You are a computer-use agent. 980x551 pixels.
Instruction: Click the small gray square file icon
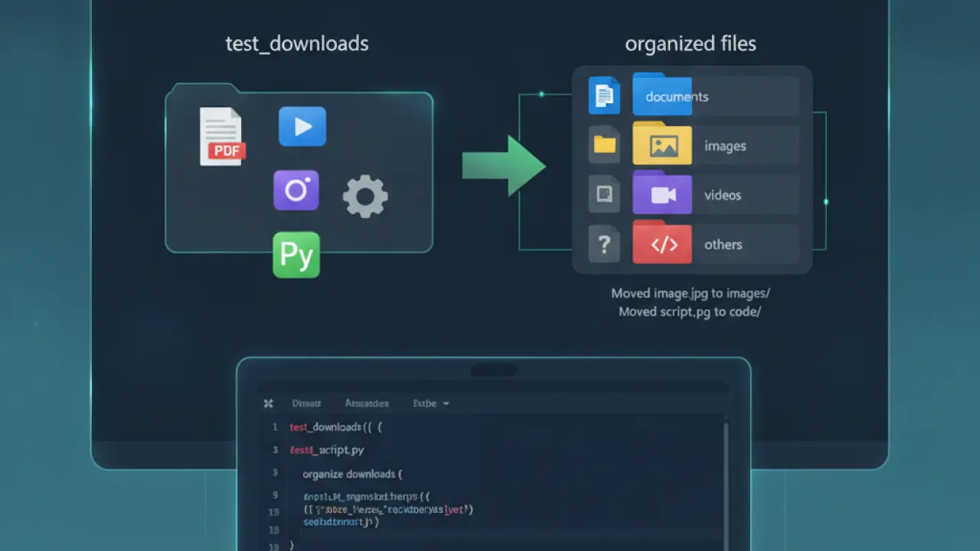604,194
